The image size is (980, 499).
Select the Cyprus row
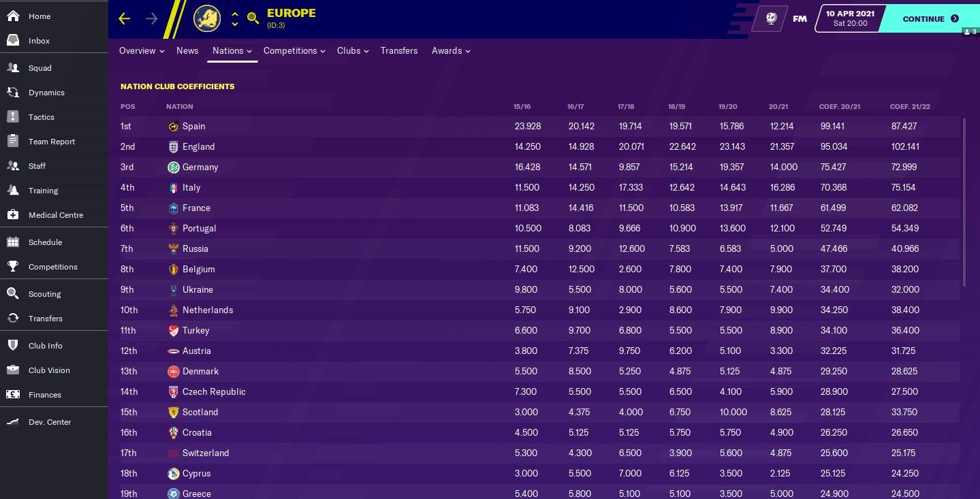click(539, 473)
